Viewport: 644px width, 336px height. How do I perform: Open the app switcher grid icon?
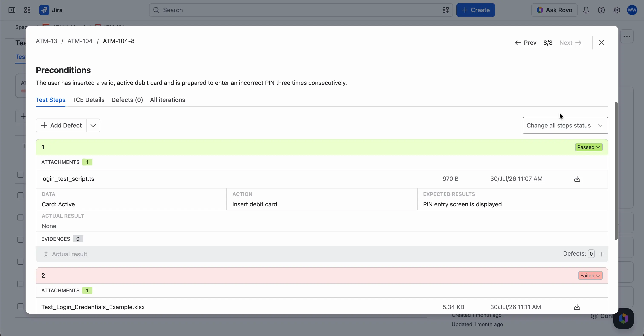[x=27, y=10]
